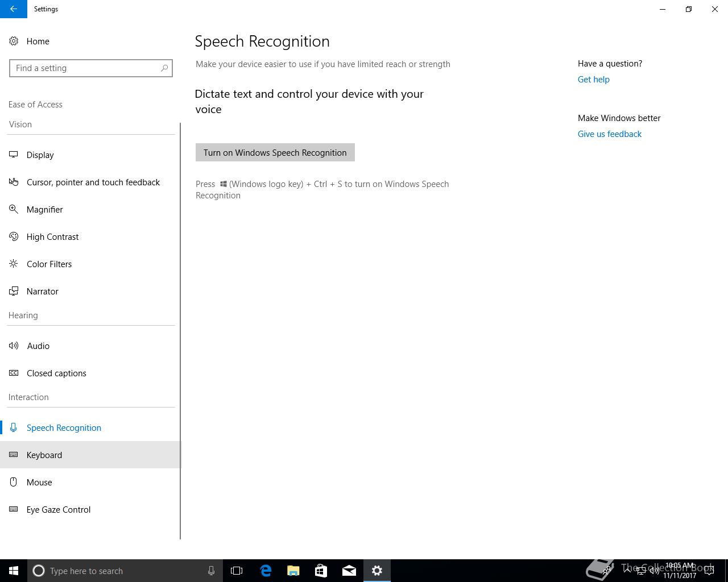Click the microphone in taskbar search box
Screen dimensions: 728x582
(211, 571)
